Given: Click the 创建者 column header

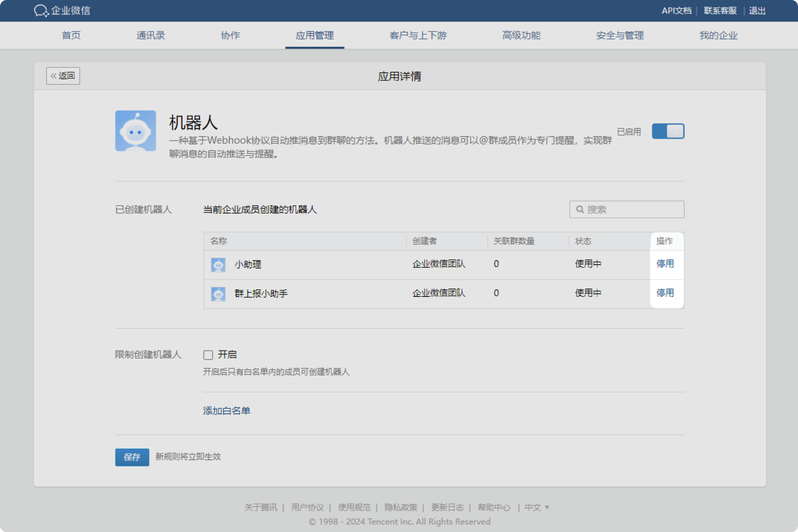Looking at the screenshot, I should pyautogui.click(x=425, y=241).
